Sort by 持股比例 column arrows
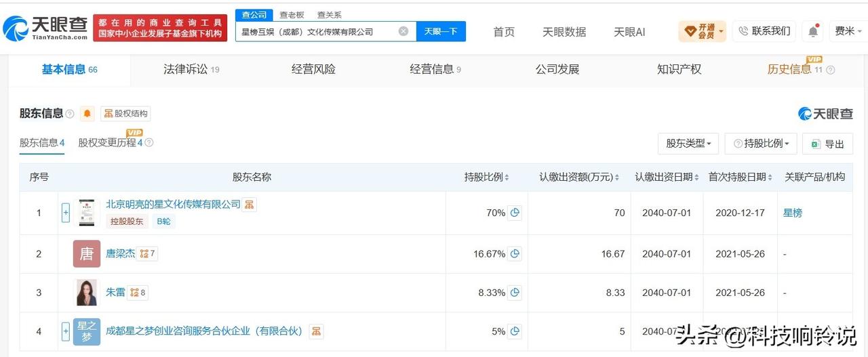Screen dimensions: 868x357 pos(507,177)
